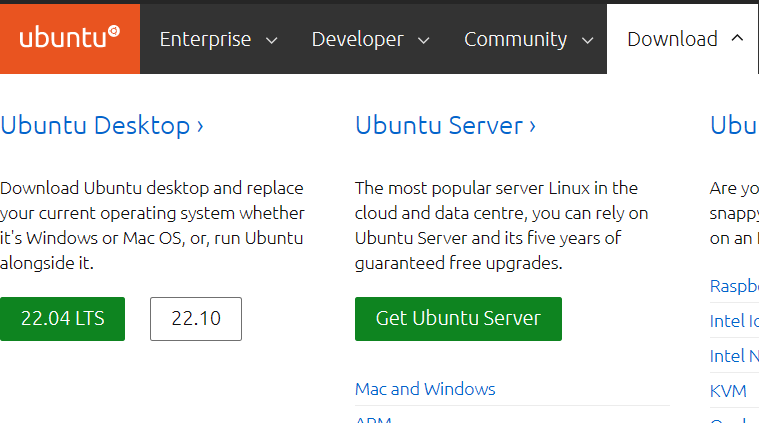Viewport: 759px width, 423px height.
Task: Click the Get Ubuntu Server button
Action: point(458,319)
